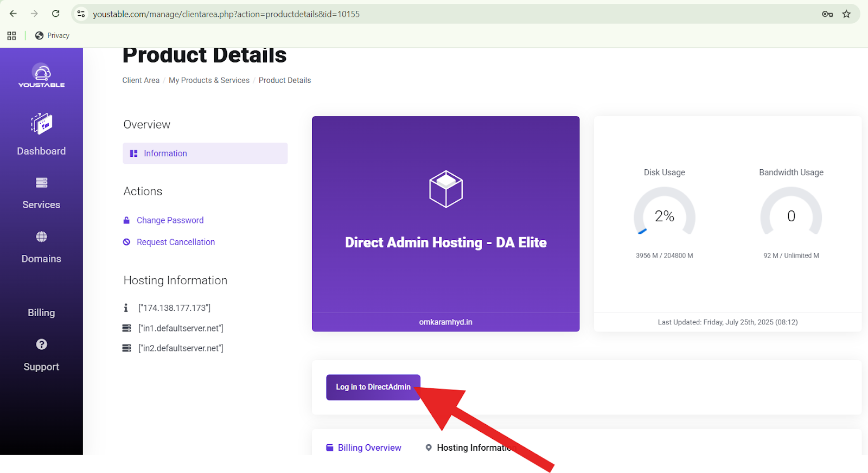Image resolution: width=868 pixels, height=473 pixels.
Task: Open the Change Password link
Action: tap(170, 220)
